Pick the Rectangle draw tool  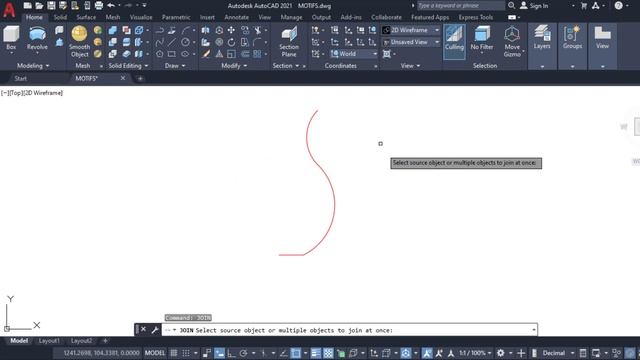(172, 54)
